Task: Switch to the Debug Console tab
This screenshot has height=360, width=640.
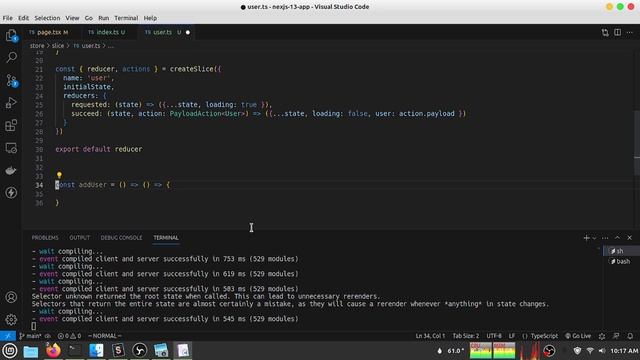Action: [x=121, y=238]
